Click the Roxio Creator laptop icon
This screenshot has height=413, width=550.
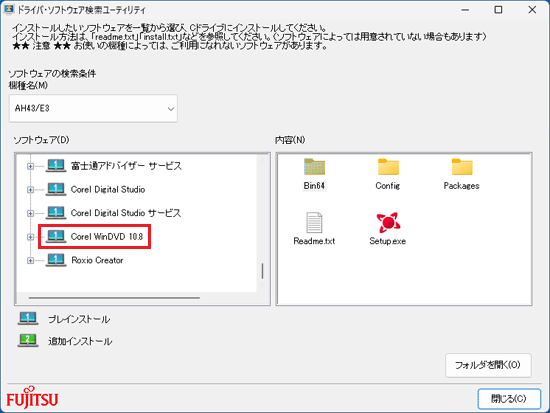click(56, 260)
